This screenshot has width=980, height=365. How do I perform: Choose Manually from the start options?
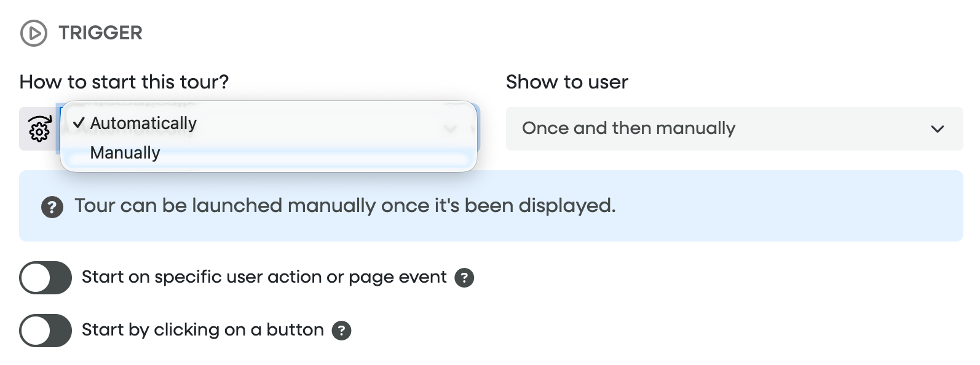point(125,153)
